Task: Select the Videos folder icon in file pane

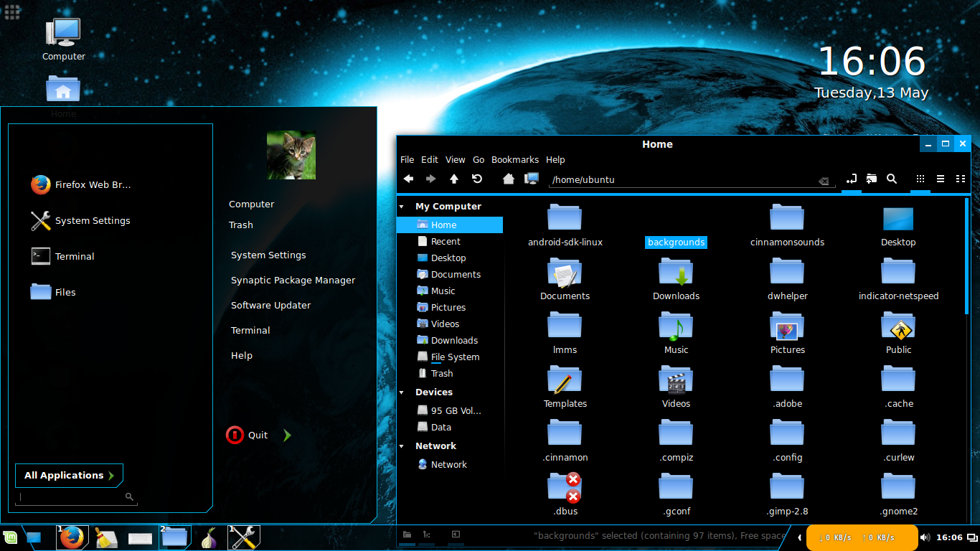Action: click(676, 379)
